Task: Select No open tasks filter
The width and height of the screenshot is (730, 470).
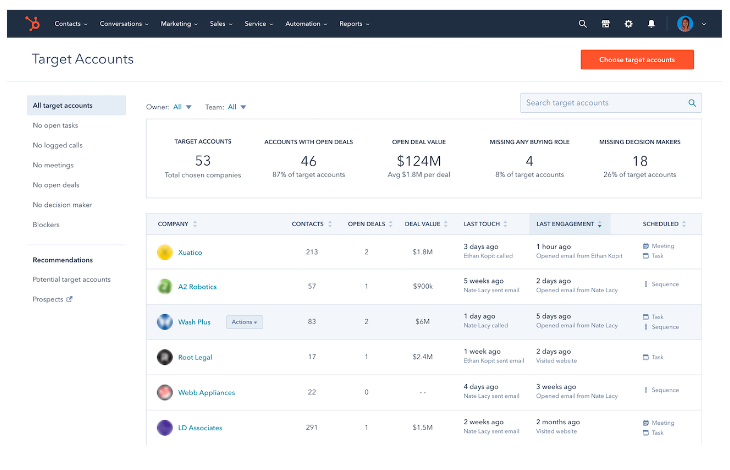Action: coord(55,125)
